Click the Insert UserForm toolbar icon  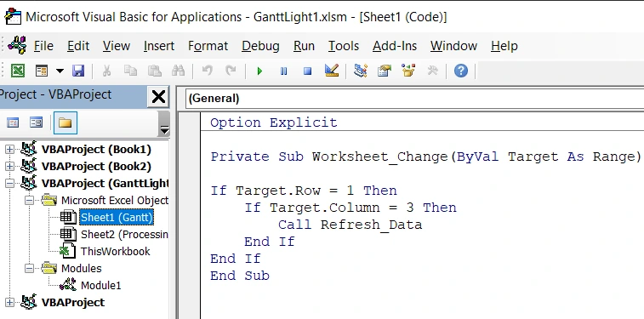[x=42, y=71]
